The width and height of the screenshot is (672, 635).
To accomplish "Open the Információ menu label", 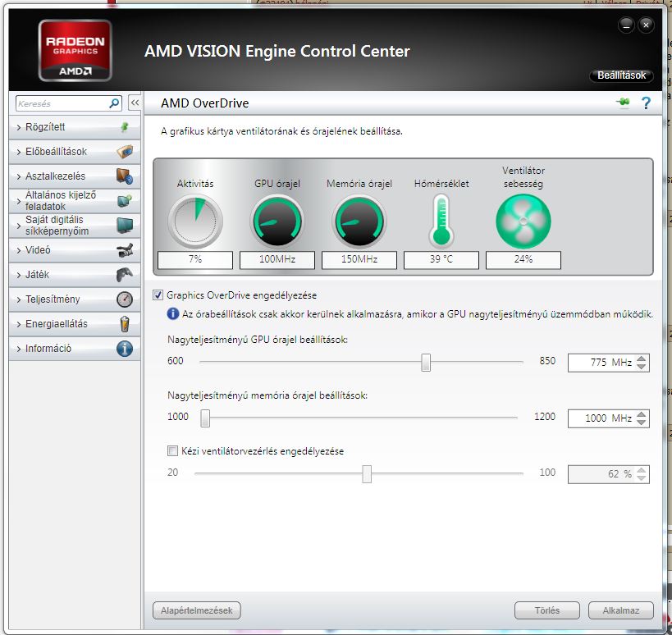I will [48, 349].
